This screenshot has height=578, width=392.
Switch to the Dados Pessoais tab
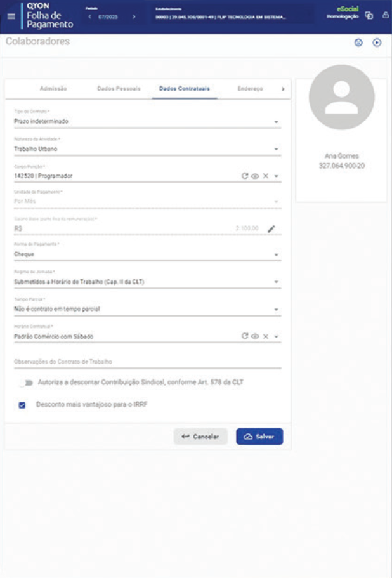click(x=119, y=89)
